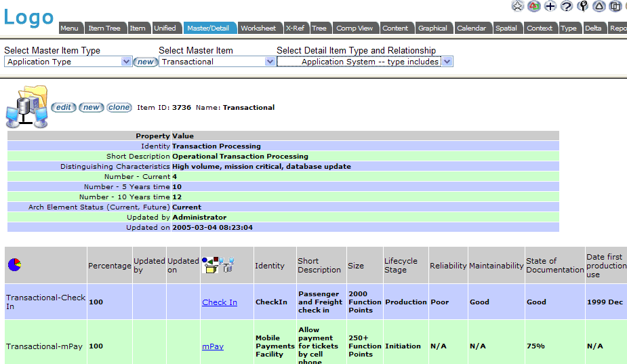The image size is (627, 364).
Task: Expand the Detail Item Type and Relationship dropdown
Action: click(x=447, y=62)
